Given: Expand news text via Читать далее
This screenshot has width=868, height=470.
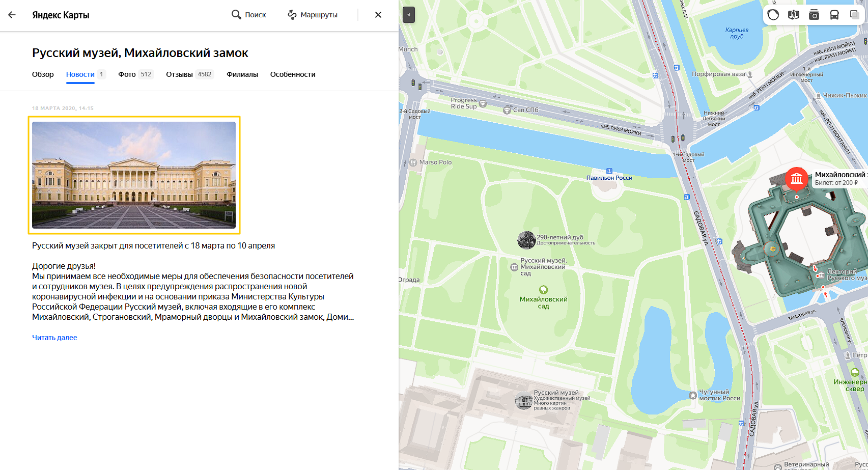Looking at the screenshot, I should 54,338.
